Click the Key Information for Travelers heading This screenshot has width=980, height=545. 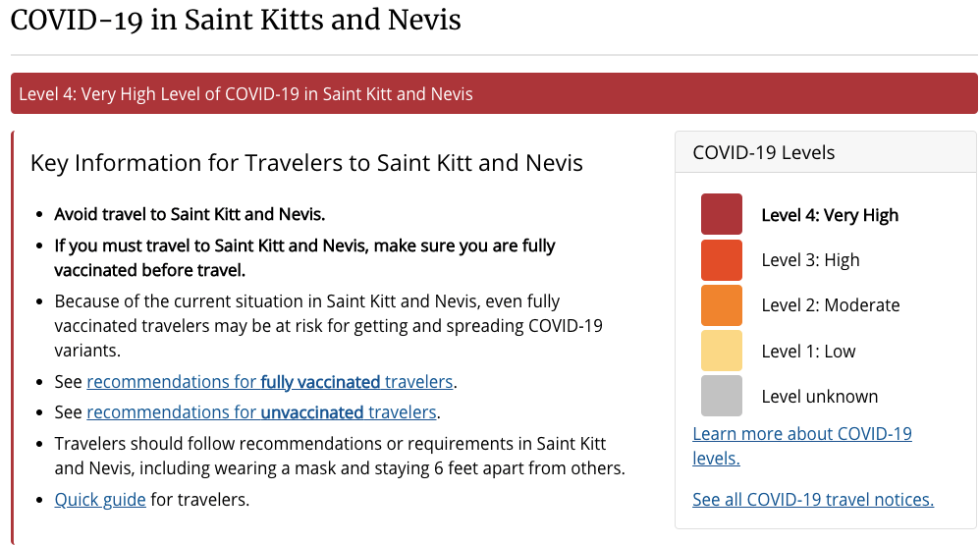306,163
